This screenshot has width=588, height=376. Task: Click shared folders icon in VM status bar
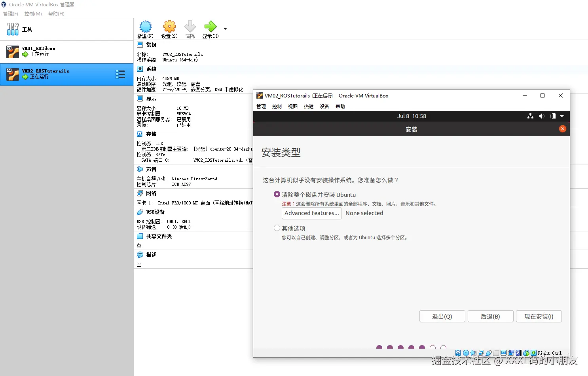click(496, 353)
